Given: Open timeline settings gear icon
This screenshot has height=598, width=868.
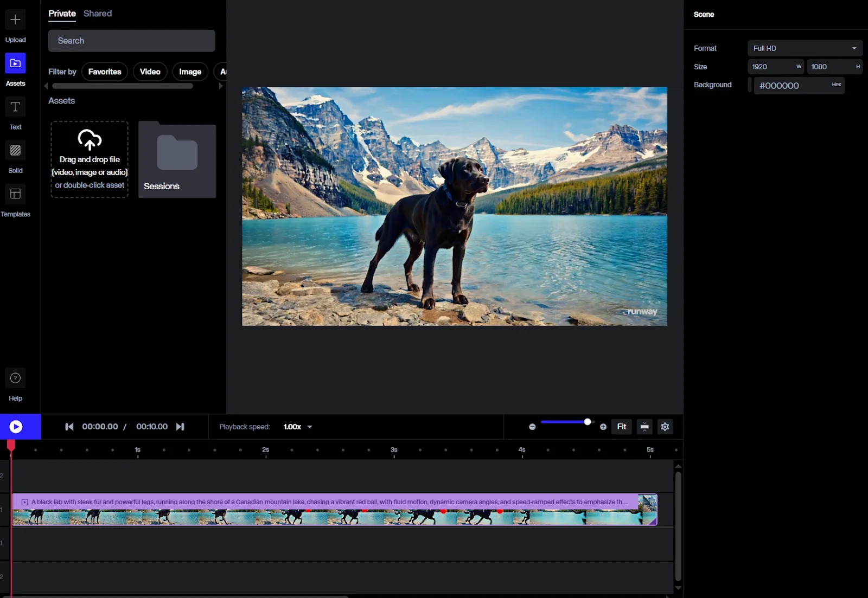Looking at the screenshot, I should [x=665, y=427].
